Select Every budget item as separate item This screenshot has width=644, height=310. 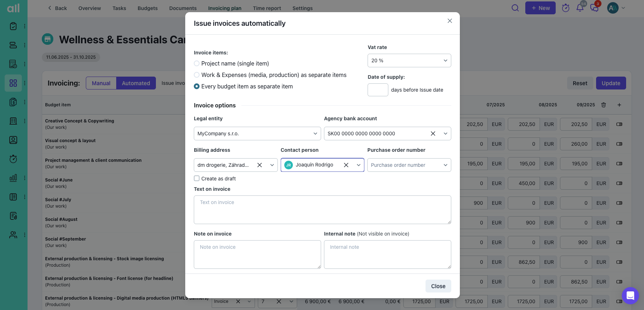pos(197,86)
